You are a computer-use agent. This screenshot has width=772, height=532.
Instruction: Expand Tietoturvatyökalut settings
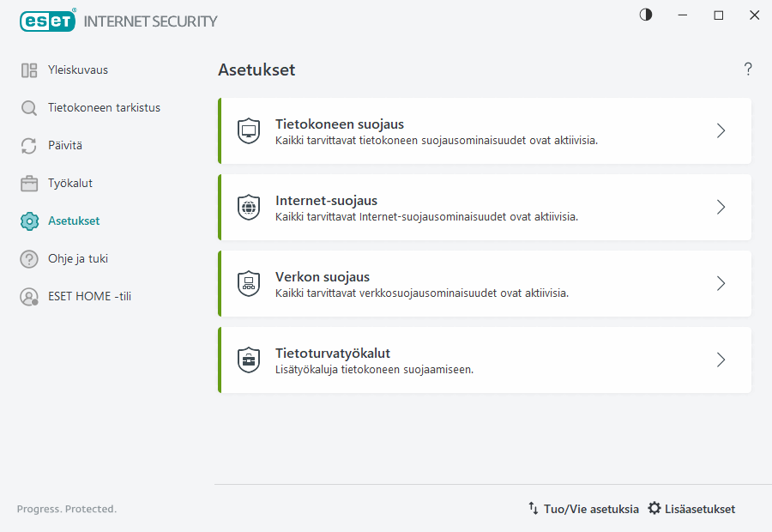tap(721, 360)
